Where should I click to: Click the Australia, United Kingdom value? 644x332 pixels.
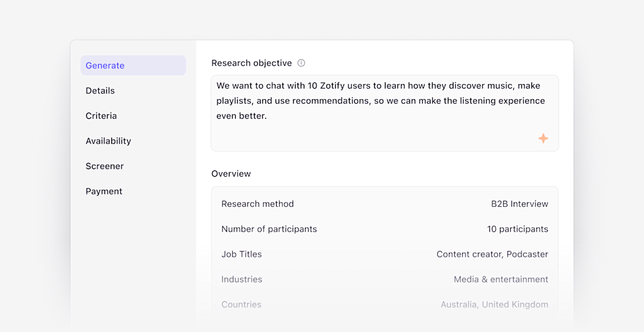coord(494,304)
